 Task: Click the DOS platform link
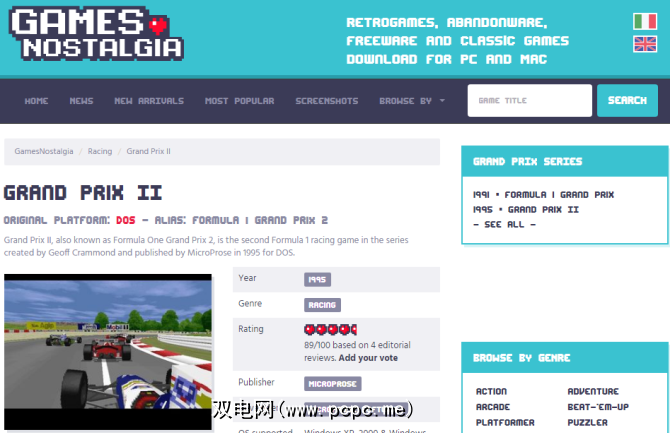[x=126, y=220]
